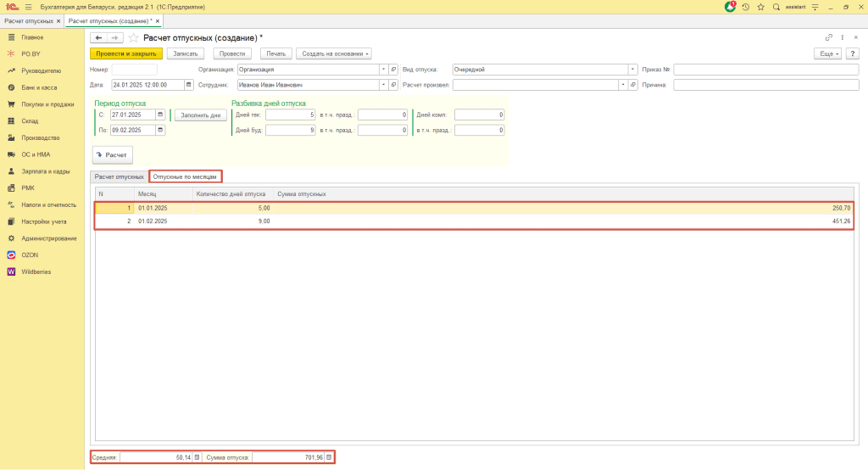The image size is (868, 470).
Task: Open calendar for the vacation start date С
Action: click(160, 115)
